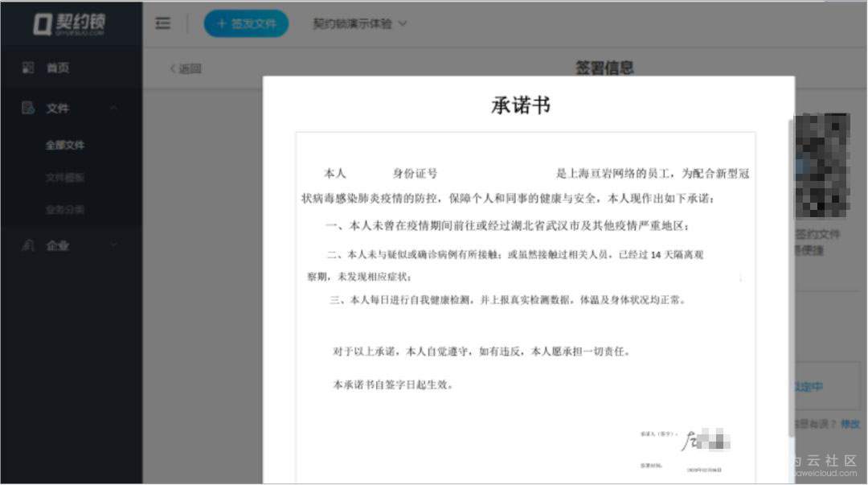868x485 pixels.
Task: Click the 契约锁 logo
Action: click(69, 24)
